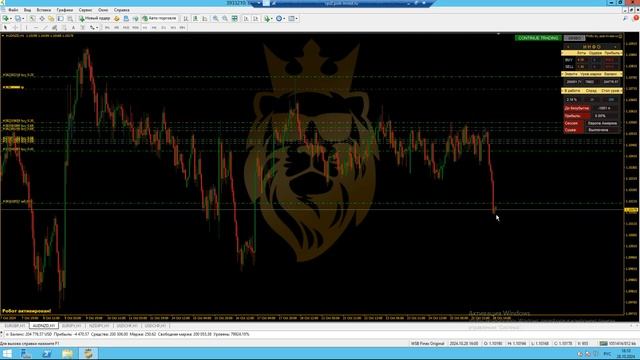Screen dimensions: 640x360
Task: Click the current price marker on scale
Action: pos(631,210)
